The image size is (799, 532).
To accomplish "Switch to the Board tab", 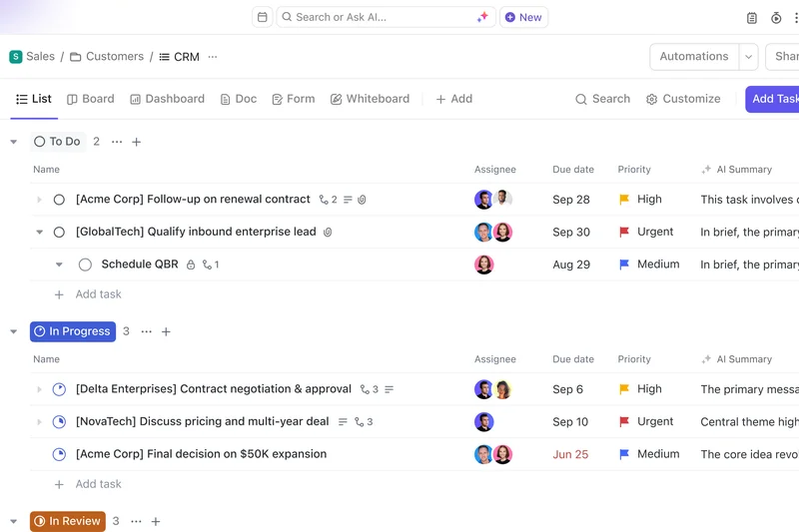I will (90, 99).
